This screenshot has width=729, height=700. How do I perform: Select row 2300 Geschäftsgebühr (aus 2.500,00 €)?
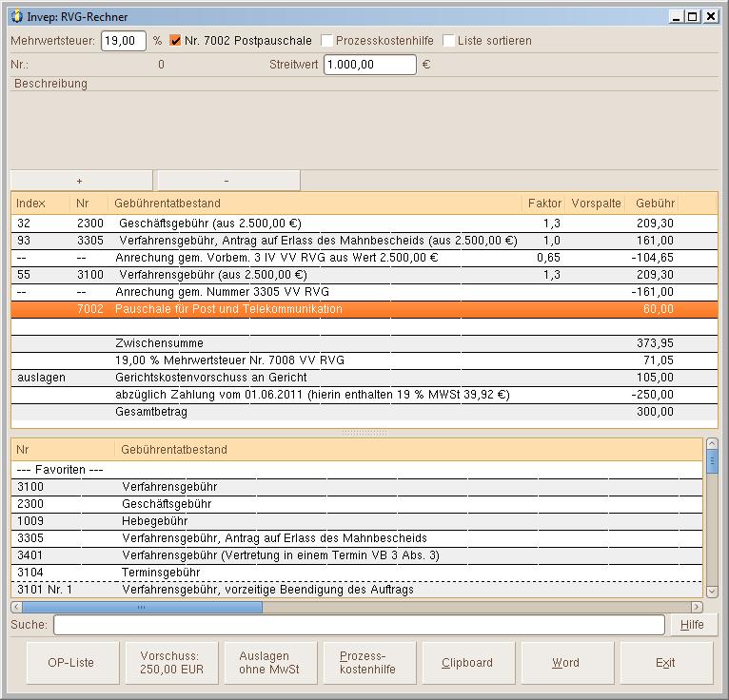(x=364, y=224)
